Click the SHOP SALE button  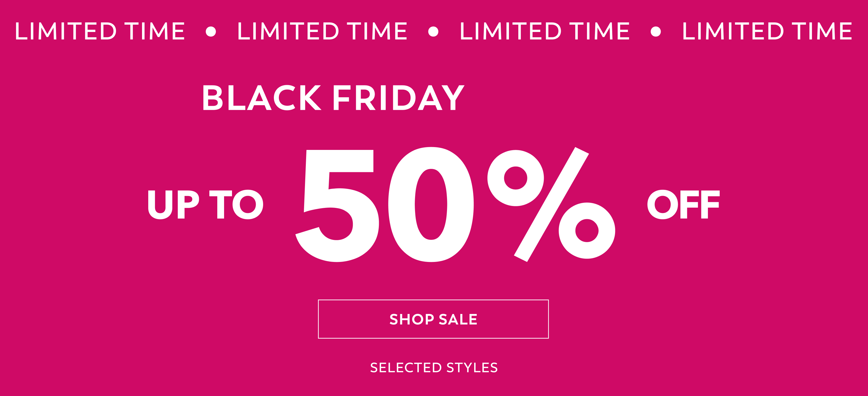pyautogui.click(x=433, y=319)
